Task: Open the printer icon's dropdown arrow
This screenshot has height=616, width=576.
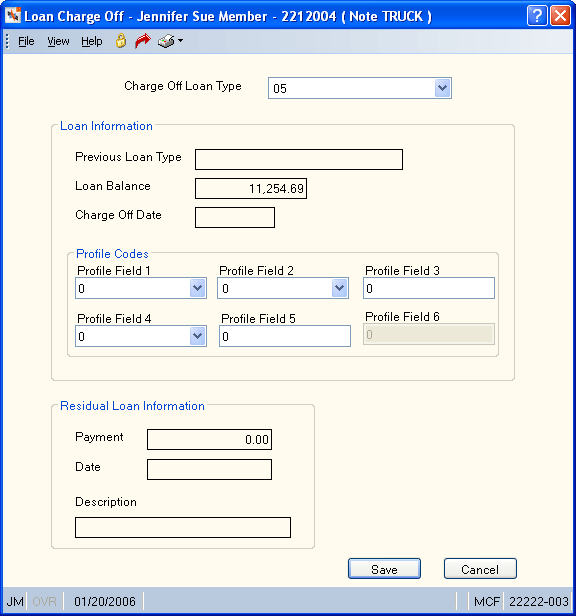Action: pyautogui.click(x=180, y=40)
